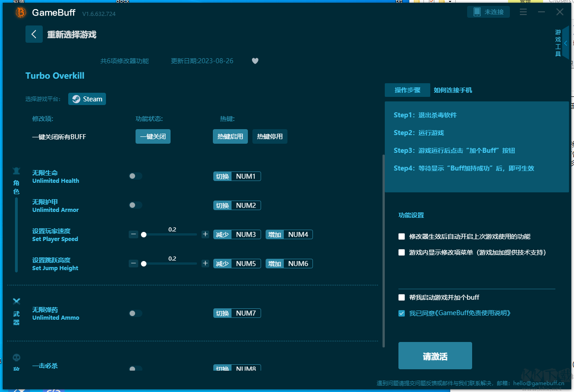Viewport: 574px width, 392px height.
Task: Click the Step3 加个Buff instruction line
Action: [454, 151]
